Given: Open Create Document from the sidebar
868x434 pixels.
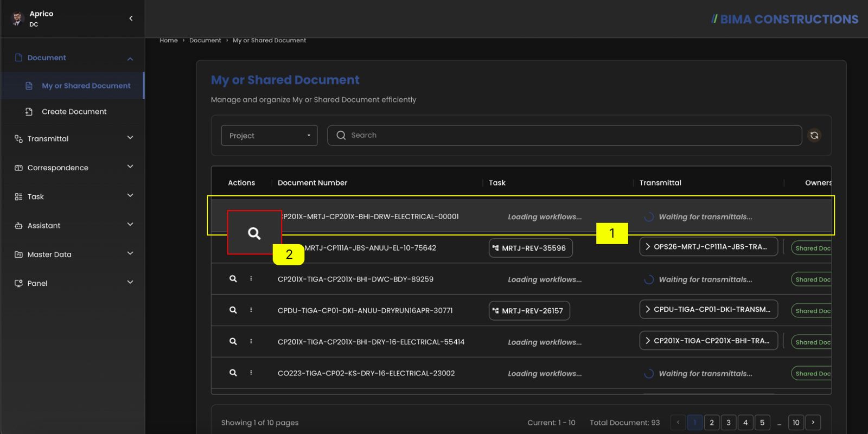Looking at the screenshot, I should click(x=73, y=112).
